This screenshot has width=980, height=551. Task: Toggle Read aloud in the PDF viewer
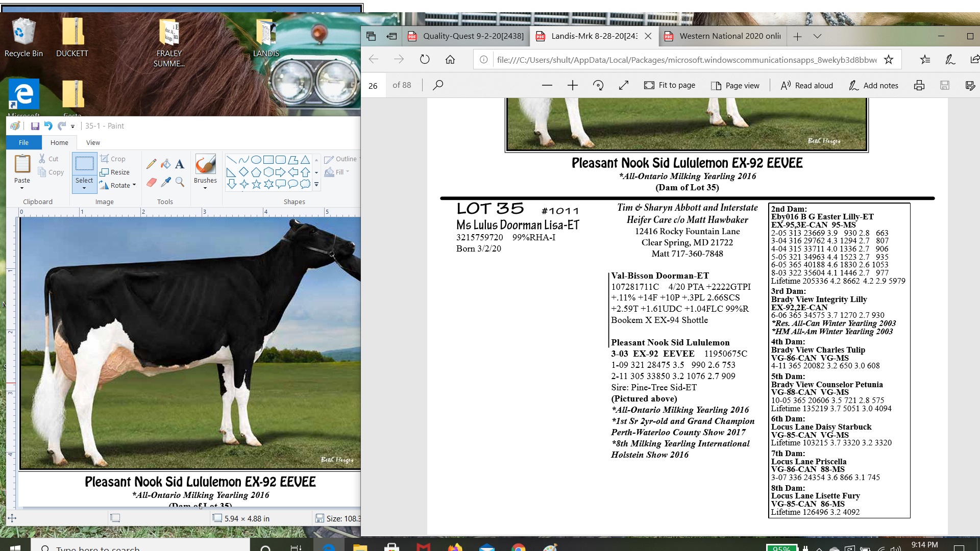click(x=807, y=85)
